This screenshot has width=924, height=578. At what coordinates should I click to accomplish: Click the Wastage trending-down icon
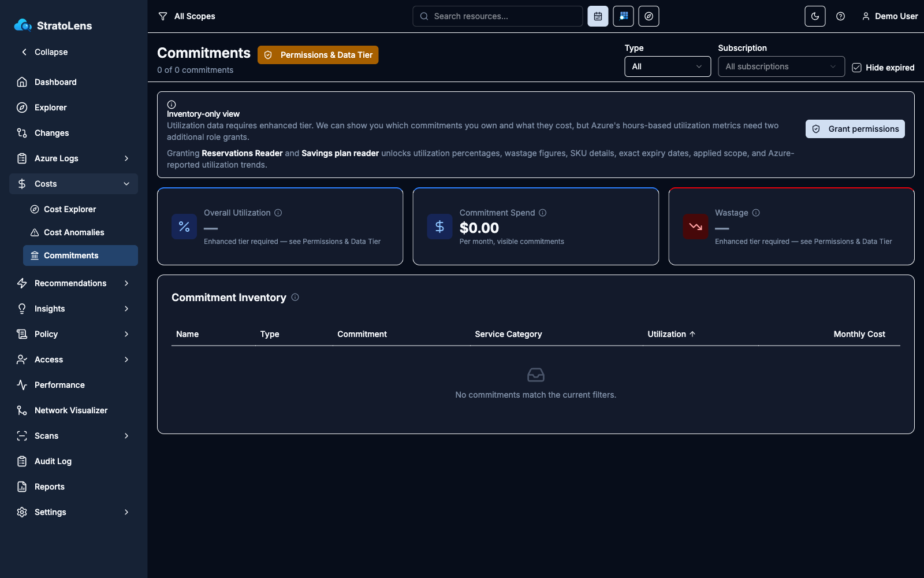(695, 227)
